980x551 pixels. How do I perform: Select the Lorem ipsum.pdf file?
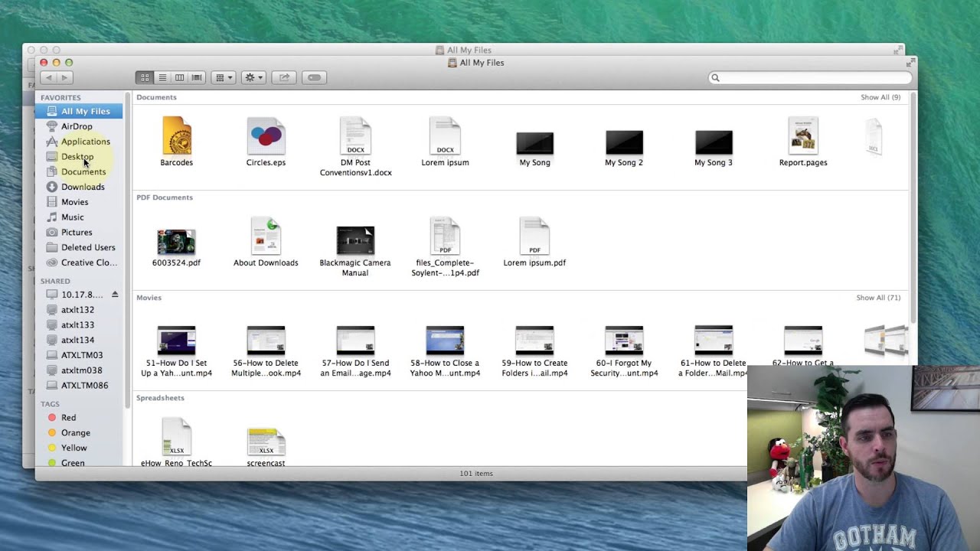coord(534,236)
